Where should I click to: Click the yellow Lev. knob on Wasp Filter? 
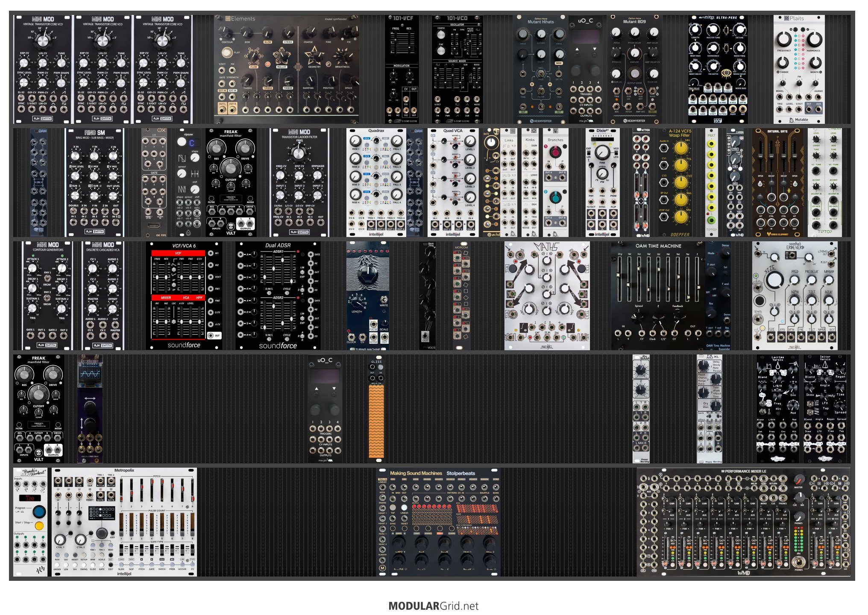[680, 148]
